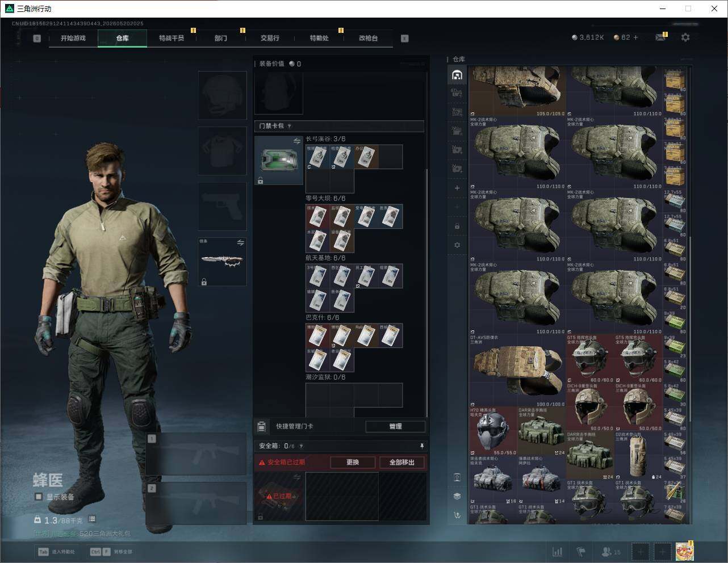Click the lock icon on the knife slot
The image size is (728, 563).
click(204, 281)
